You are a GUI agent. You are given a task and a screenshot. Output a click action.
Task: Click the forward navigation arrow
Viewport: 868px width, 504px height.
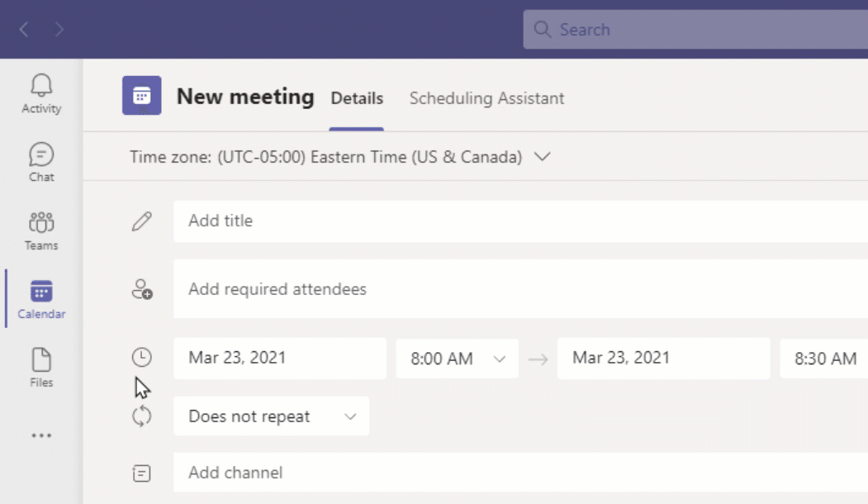pyautogui.click(x=59, y=29)
